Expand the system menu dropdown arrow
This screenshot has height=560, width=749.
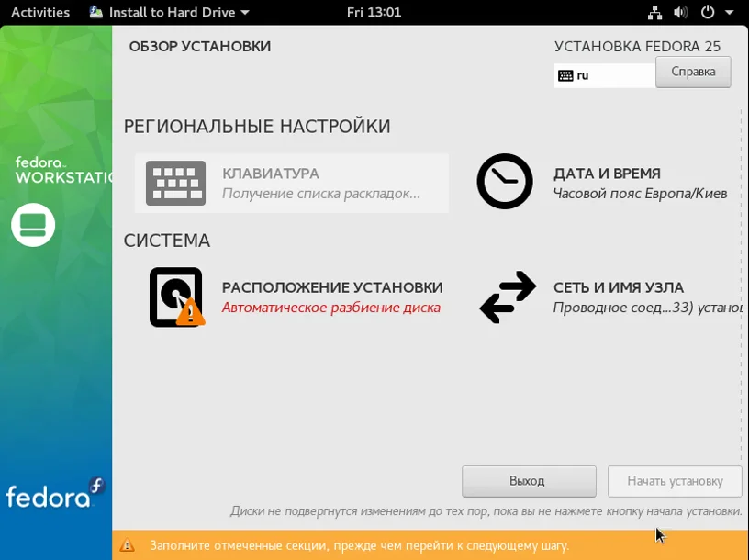(730, 13)
